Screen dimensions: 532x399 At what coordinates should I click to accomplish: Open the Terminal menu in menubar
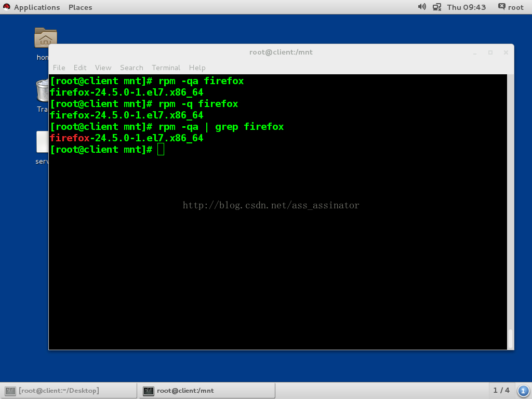(x=166, y=68)
